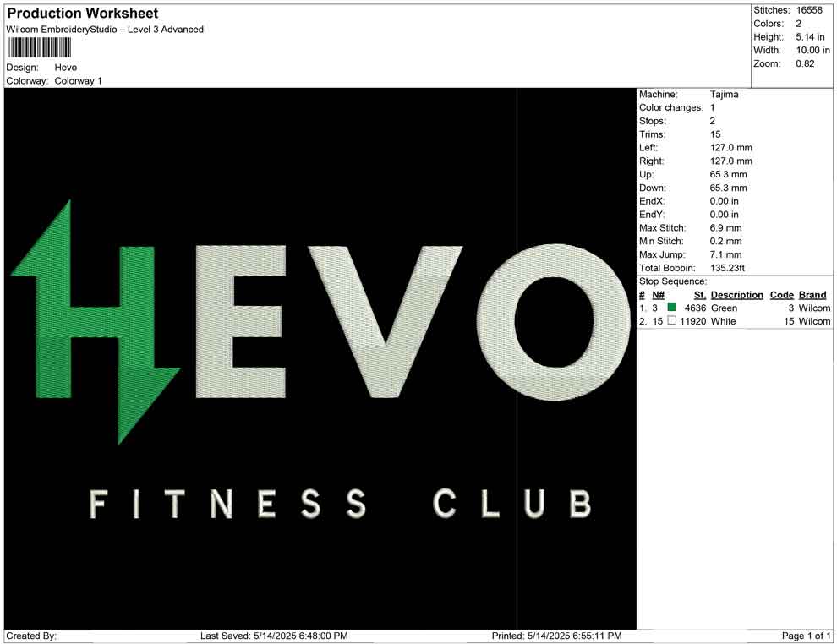Screen dimensions: 837x644
Task: Click the 'Brand' column header
Action: pyautogui.click(x=812, y=295)
